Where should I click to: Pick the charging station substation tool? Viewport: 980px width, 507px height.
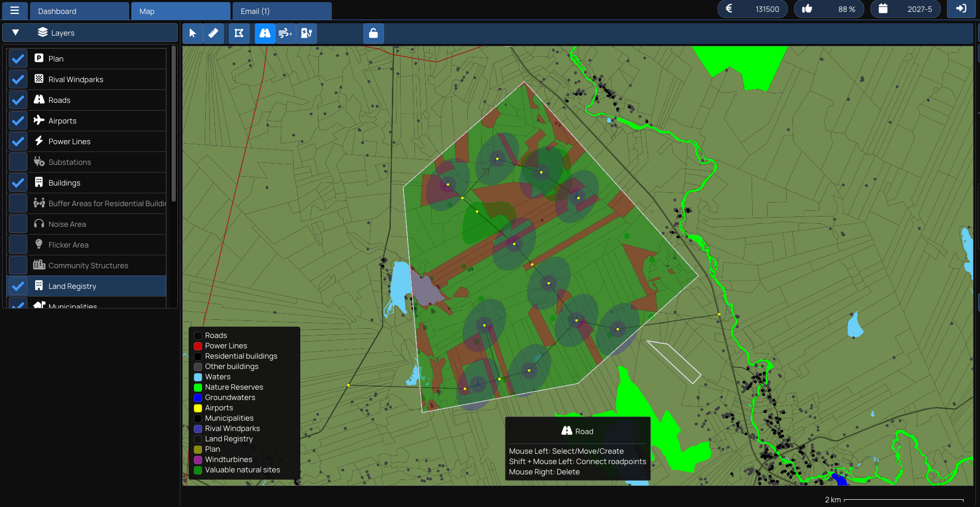tap(306, 34)
